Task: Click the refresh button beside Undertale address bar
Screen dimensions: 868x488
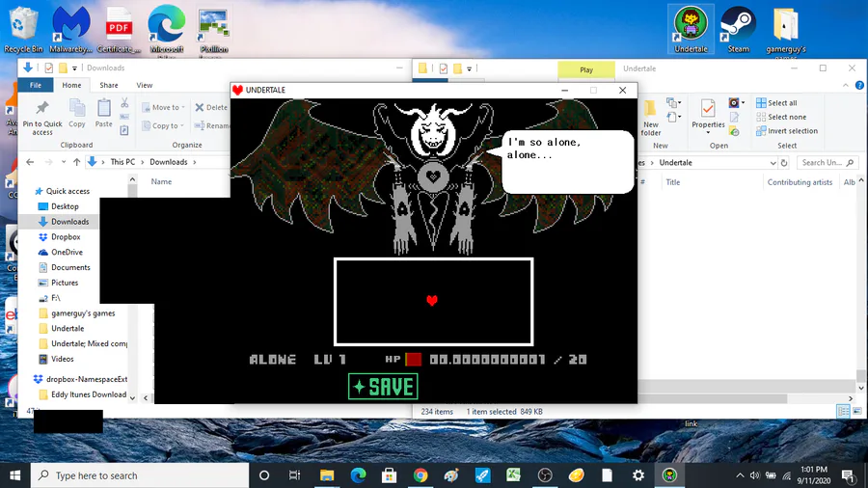Action: pos(784,163)
